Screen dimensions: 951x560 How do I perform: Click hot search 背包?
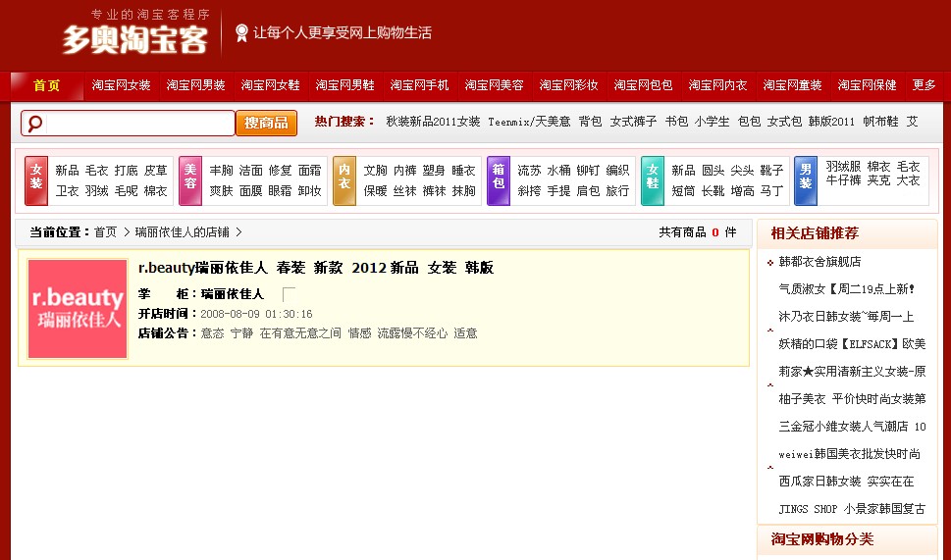(590, 122)
